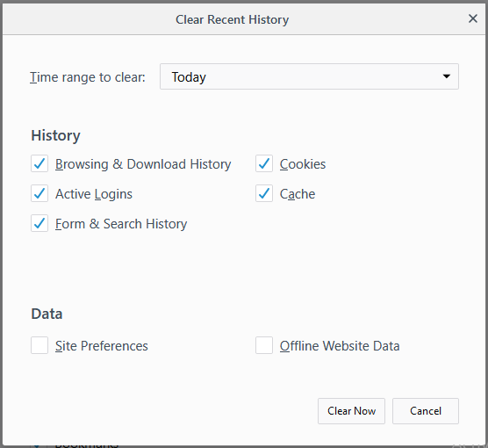
Task: Click the Cookies label text
Action: point(303,164)
